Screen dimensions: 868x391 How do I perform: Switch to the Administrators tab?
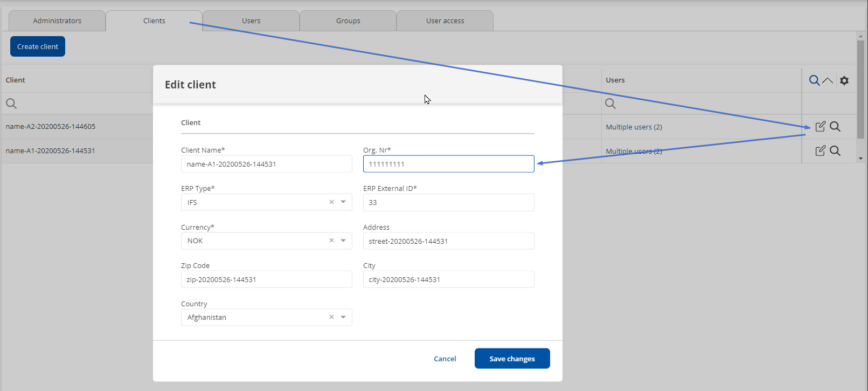[57, 21]
